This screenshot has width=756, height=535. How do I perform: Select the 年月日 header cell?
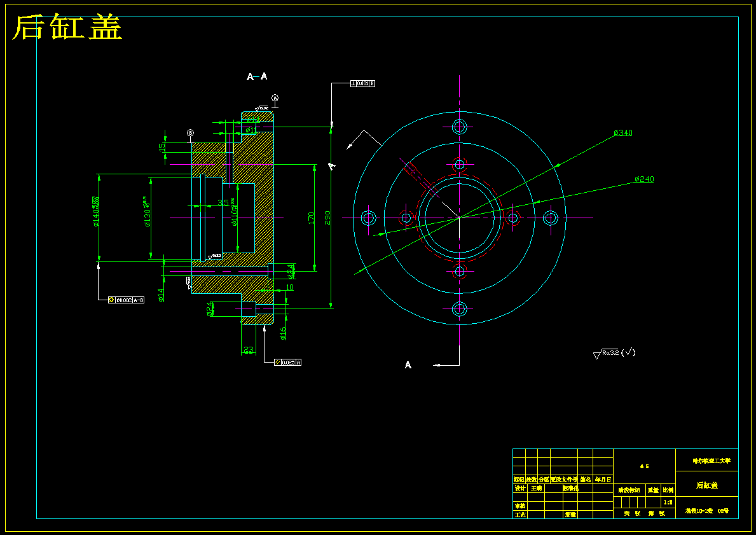[603, 480]
